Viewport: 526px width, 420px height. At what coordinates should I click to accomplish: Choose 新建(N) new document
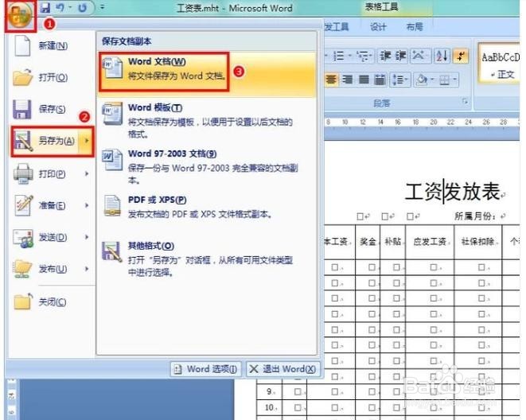tap(52, 45)
